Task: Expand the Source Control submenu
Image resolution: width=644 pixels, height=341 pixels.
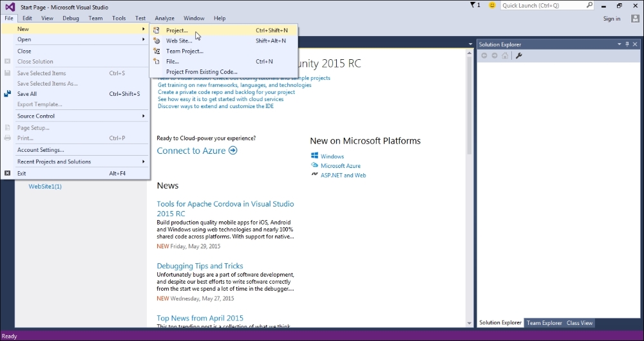Action: click(144, 116)
